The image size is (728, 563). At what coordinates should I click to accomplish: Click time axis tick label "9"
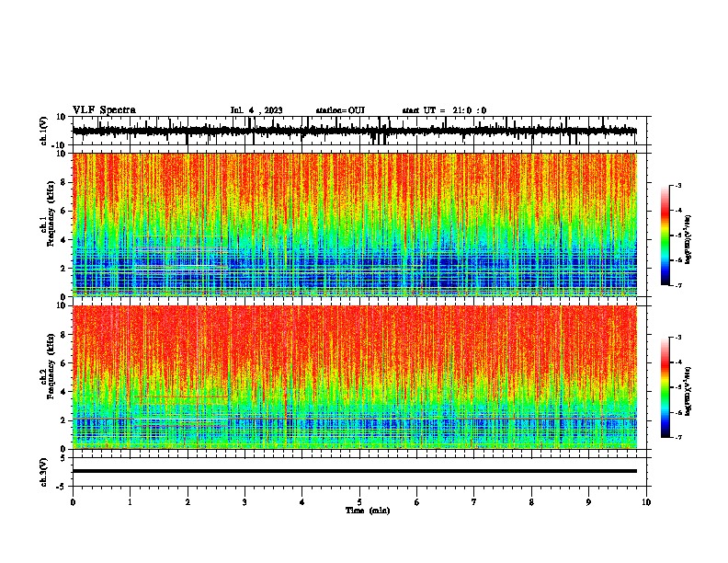pos(588,502)
